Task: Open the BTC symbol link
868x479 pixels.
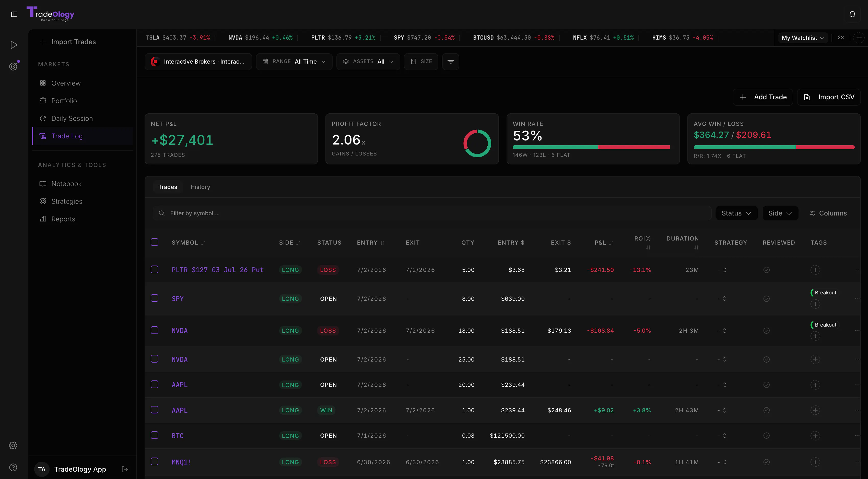Action: pos(178,436)
